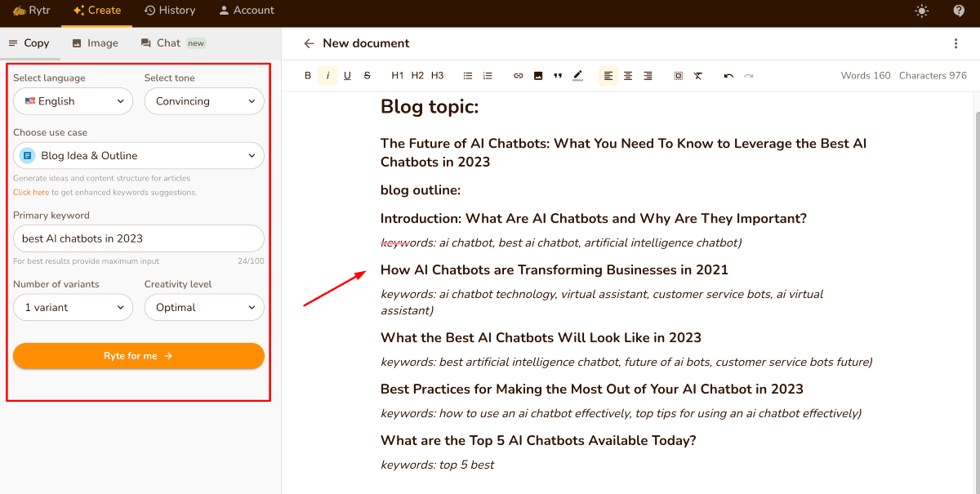
Task: Insert an image into the document
Action: coord(538,76)
